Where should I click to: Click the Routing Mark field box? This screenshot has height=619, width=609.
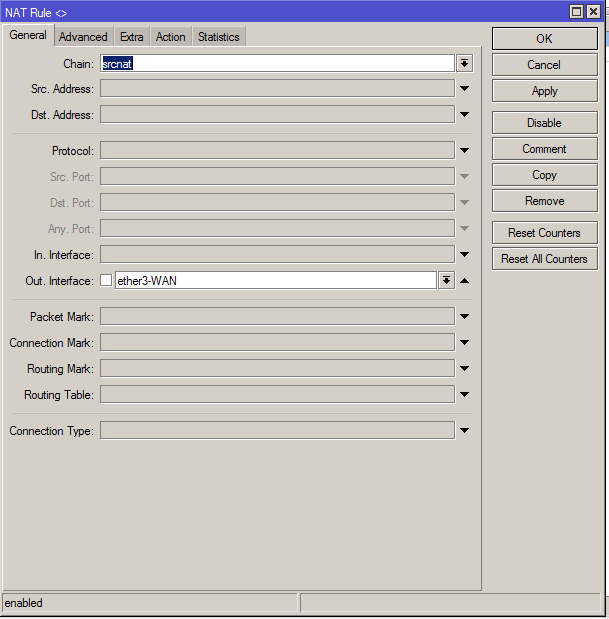(x=277, y=368)
